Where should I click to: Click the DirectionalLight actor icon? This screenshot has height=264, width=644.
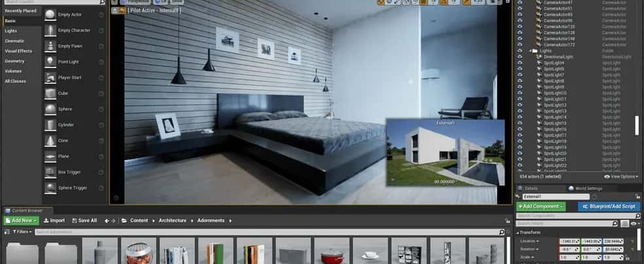pyautogui.click(x=539, y=57)
